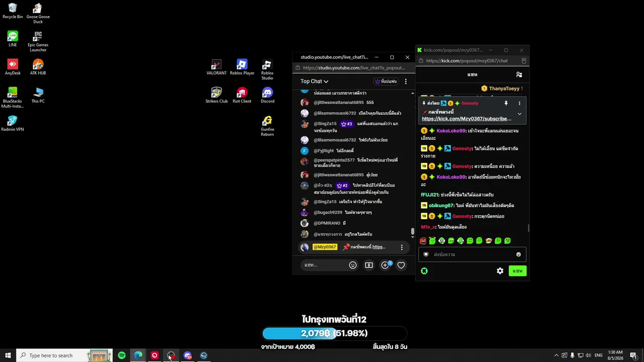Viewport: 644px width, 362px height.
Task: Open Radmin VPN desktop shortcut
Action: coord(13,124)
